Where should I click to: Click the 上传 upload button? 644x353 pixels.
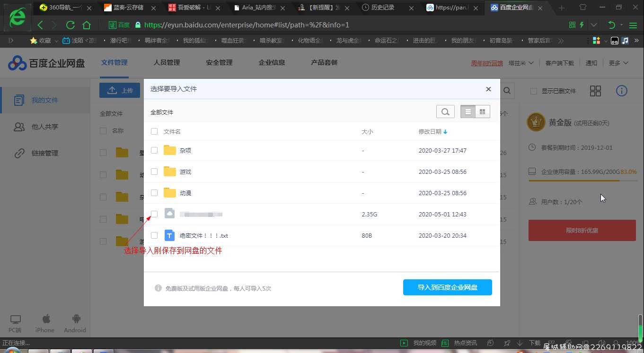(x=120, y=90)
